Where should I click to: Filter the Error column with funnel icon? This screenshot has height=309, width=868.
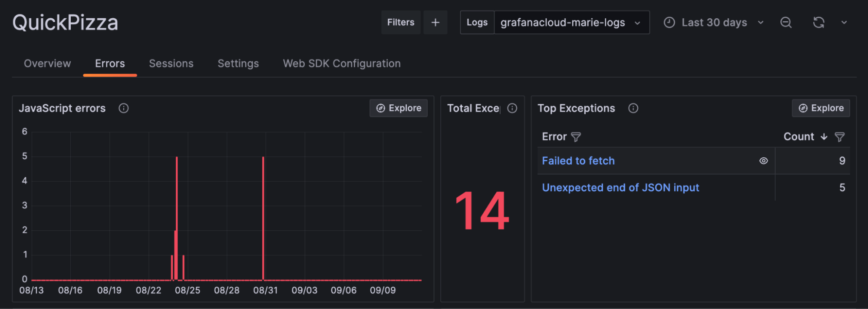click(x=576, y=137)
